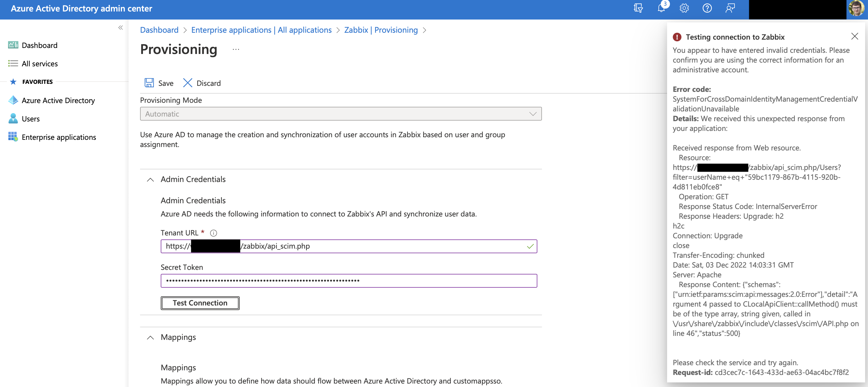
Task: Click the Tenant URL info icon
Action: coord(213,233)
